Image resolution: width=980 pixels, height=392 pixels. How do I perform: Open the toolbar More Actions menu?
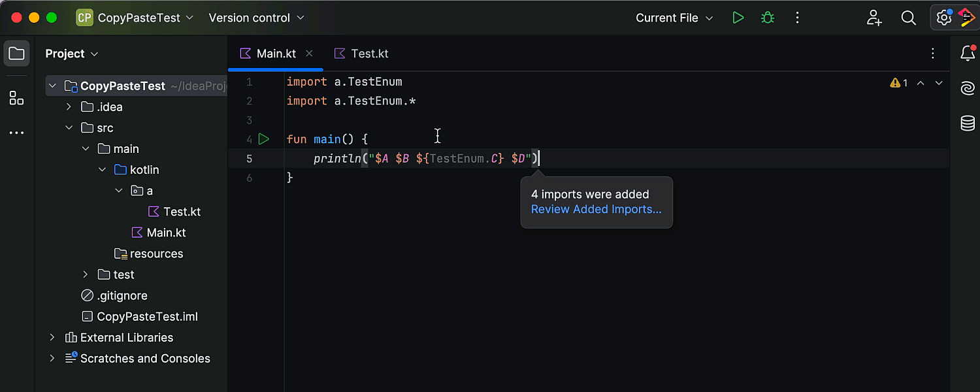797,18
